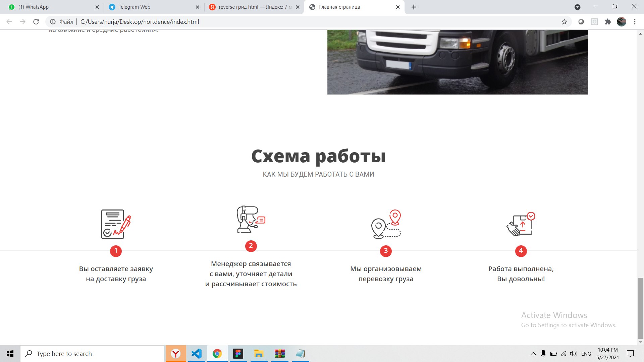Open Google Chrome from taskbar

coord(217,354)
